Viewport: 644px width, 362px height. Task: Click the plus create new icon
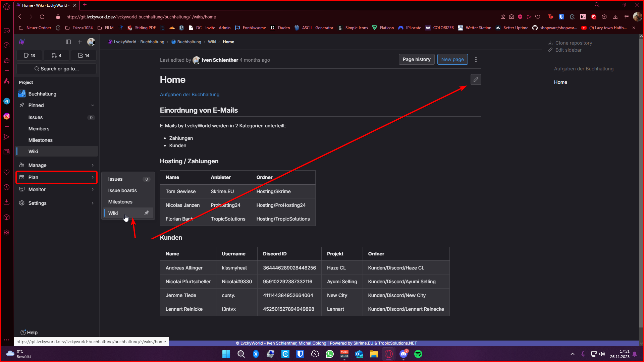point(80,42)
